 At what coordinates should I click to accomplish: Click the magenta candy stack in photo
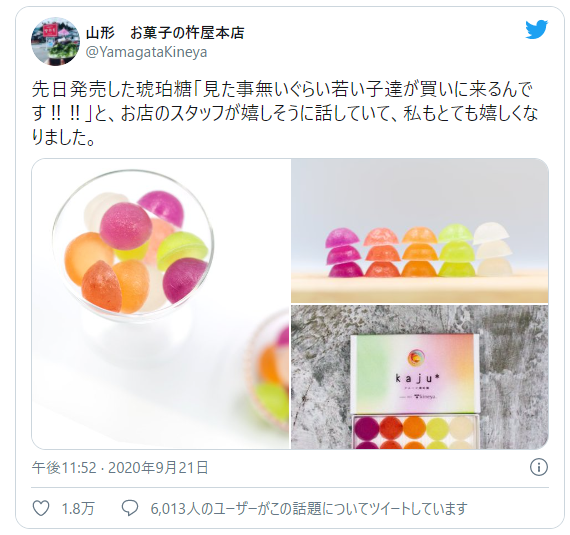click(344, 253)
